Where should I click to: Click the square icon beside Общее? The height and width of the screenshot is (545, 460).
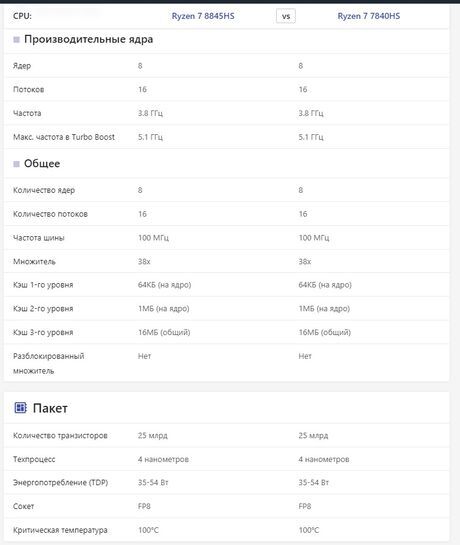point(16,164)
